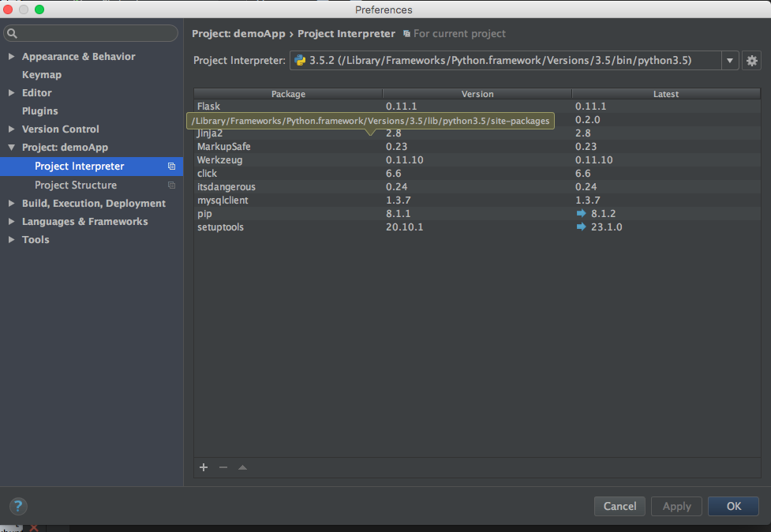Image resolution: width=771 pixels, height=532 pixels.
Task: Click version 0.11.10 in Version column
Action: [404, 159]
